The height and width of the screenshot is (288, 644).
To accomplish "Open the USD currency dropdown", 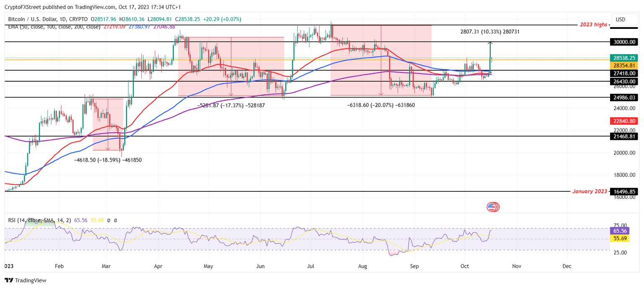I will (x=624, y=19).
